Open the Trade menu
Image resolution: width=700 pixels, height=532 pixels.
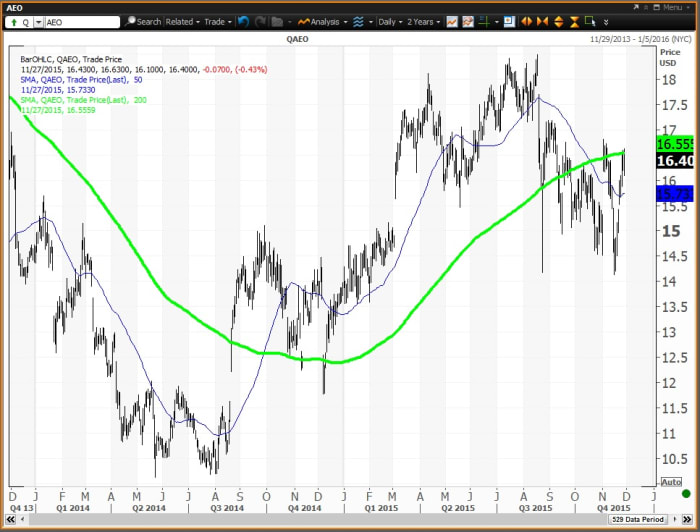[216, 21]
